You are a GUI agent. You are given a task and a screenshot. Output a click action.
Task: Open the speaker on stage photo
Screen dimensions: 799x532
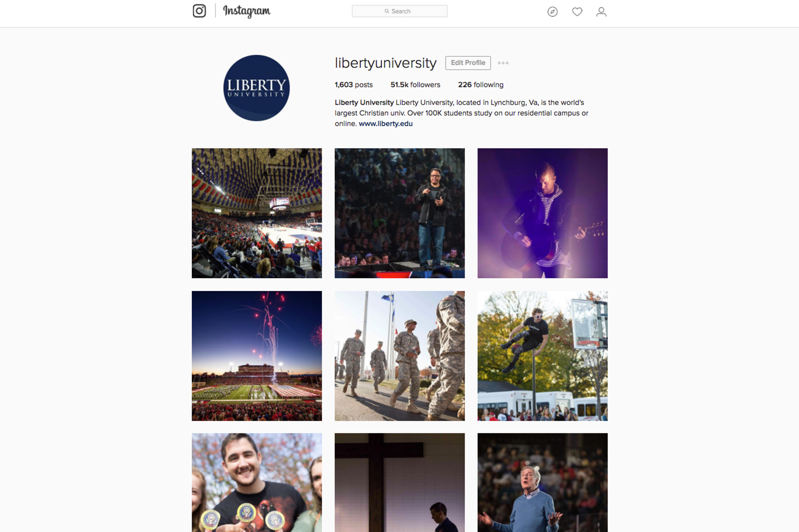tap(399, 213)
